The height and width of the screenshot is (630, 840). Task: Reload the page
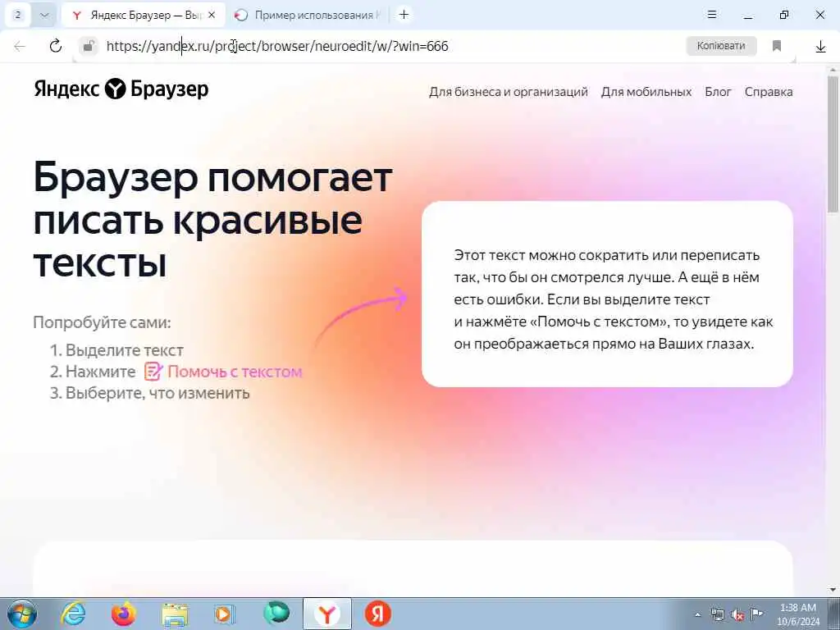tap(56, 46)
